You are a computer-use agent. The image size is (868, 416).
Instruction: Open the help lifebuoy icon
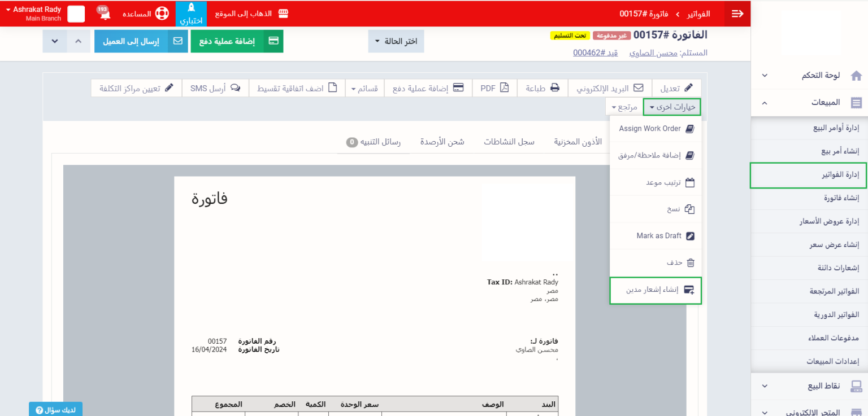pyautogui.click(x=162, y=14)
